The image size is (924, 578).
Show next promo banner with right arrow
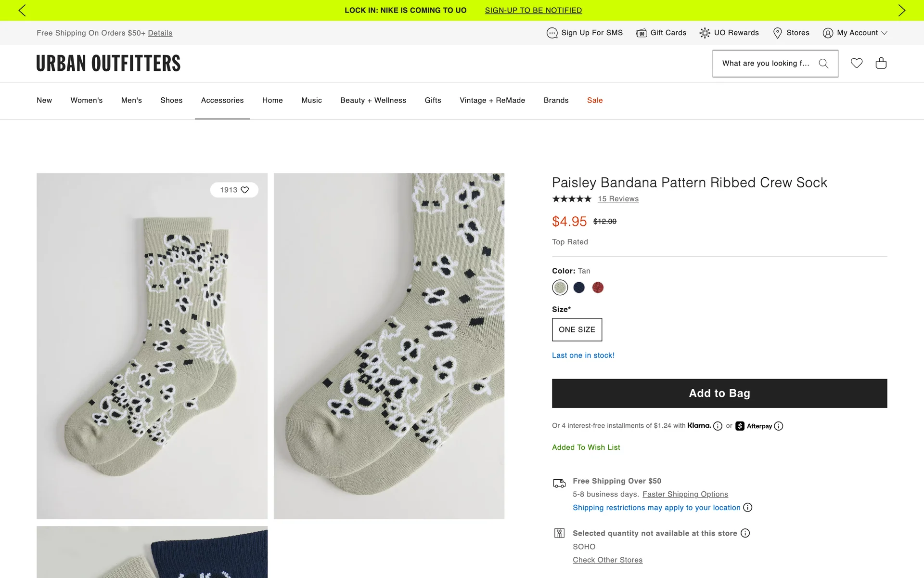902,10
